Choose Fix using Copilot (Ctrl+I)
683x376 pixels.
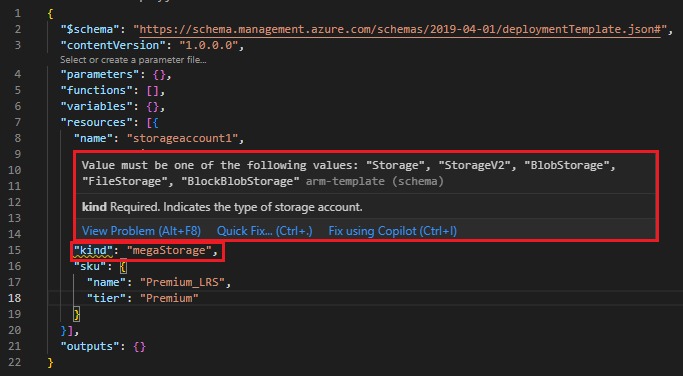click(392, 231)
